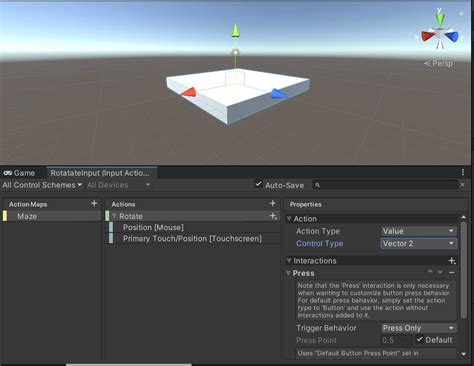Open the All Devices dropdown
Viewport: 474px width, 366px height.
118,185
